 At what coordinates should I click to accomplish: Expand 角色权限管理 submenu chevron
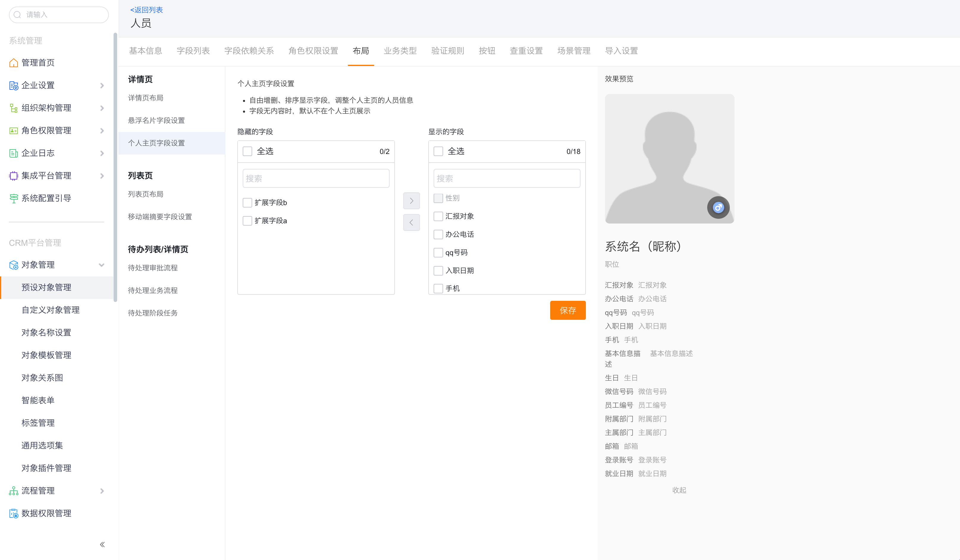click(x=102, y=130)
